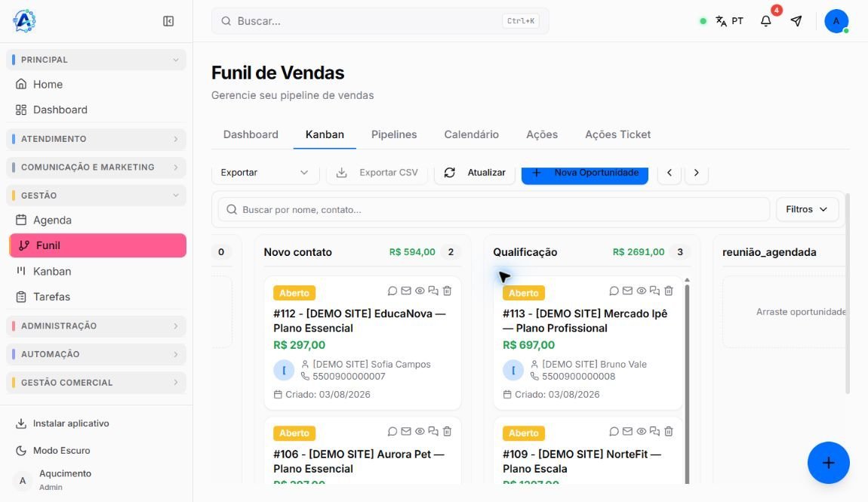The image size is (868, 502).
Task: Open the Exportar dropdown
Action: [x=265, y=173]
